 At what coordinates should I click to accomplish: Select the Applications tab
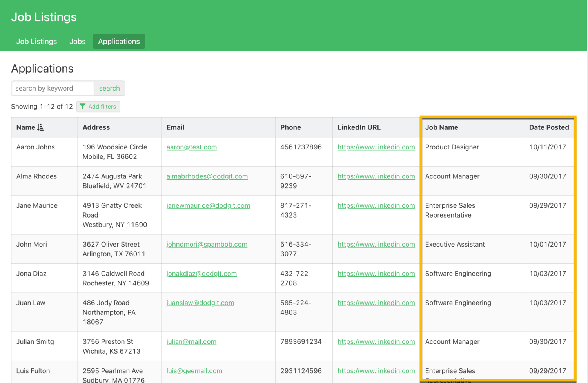click(119, 42)
